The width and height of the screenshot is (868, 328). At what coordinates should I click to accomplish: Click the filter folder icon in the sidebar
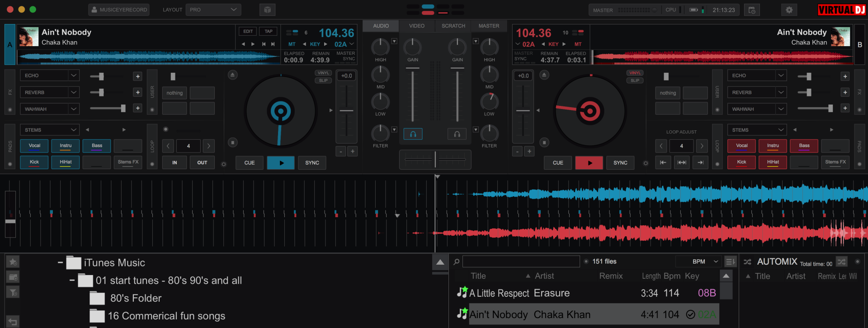coord(13,292)
